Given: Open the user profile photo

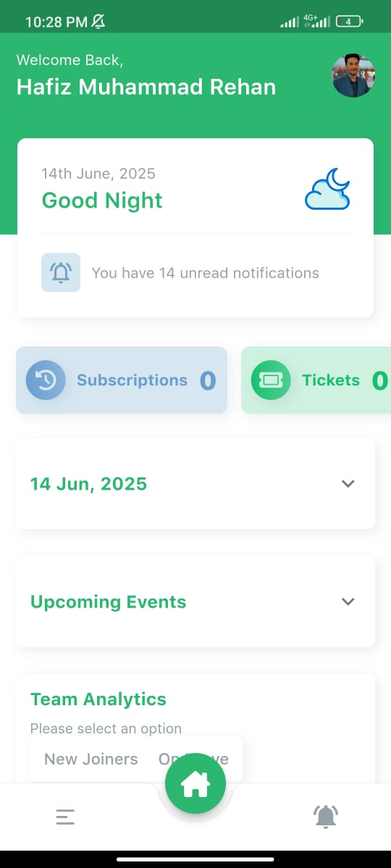Looking at the screenshot, I should (x=353, y=75).
